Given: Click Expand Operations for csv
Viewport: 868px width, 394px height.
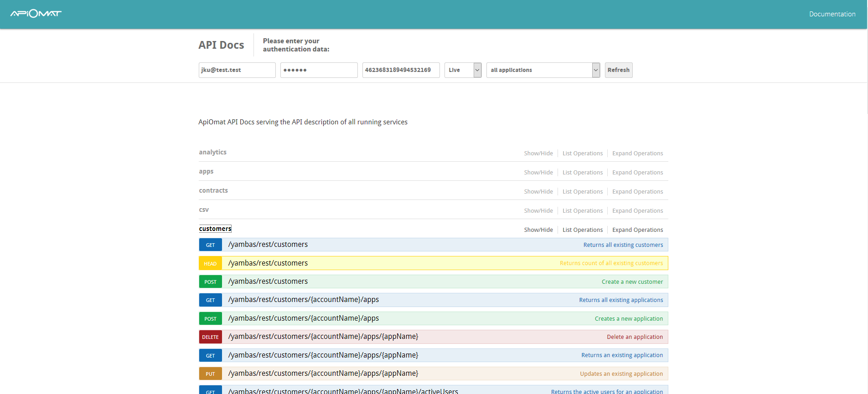Looking at the screenshot, I should (638, 211).
